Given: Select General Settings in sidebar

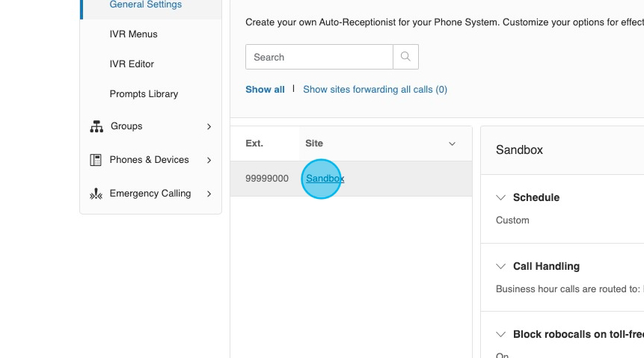Looking at the screenshot, I should point(145,5).
